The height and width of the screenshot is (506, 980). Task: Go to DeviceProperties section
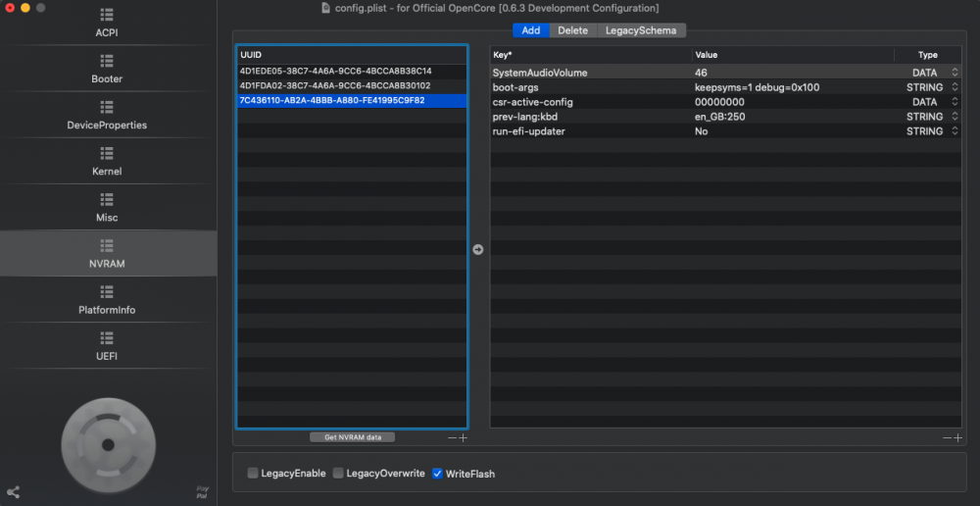coord(107,116)
